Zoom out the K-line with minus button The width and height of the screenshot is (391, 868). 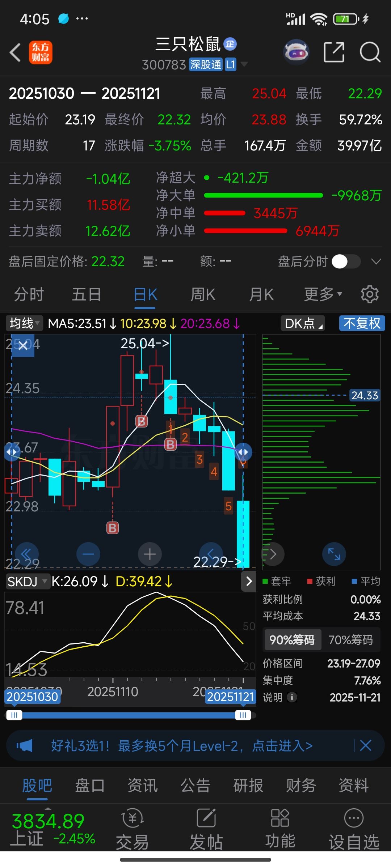point(88,554)
